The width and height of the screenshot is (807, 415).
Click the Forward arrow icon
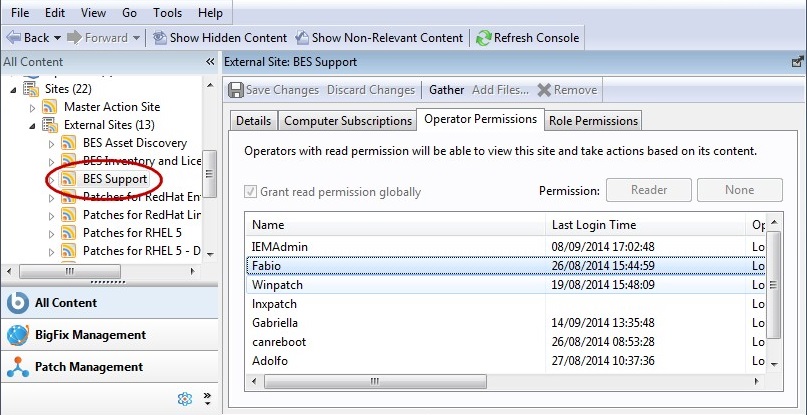75,38
